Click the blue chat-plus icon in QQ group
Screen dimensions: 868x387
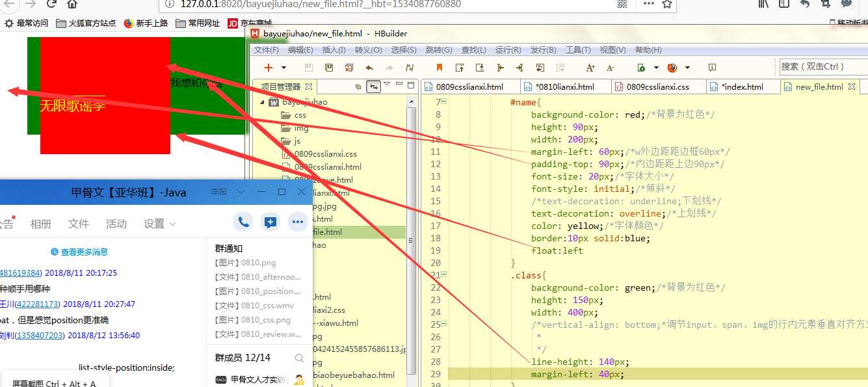pos(270,222)
